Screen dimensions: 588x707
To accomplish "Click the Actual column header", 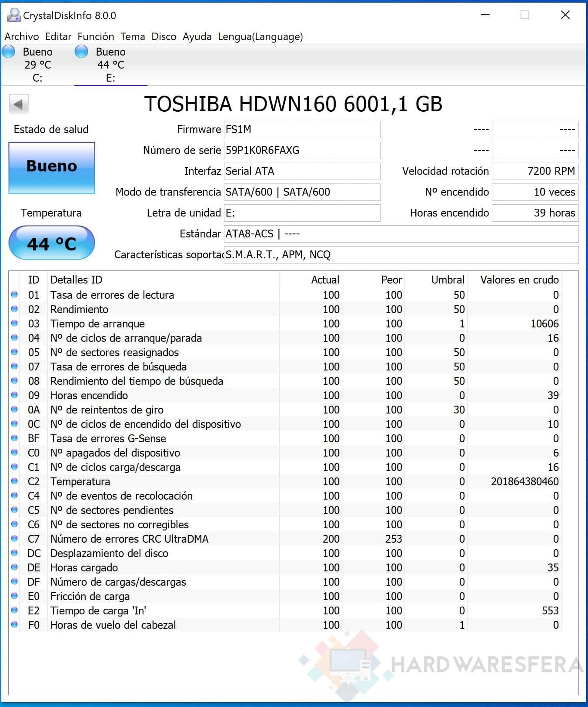I will click(311, 280).
